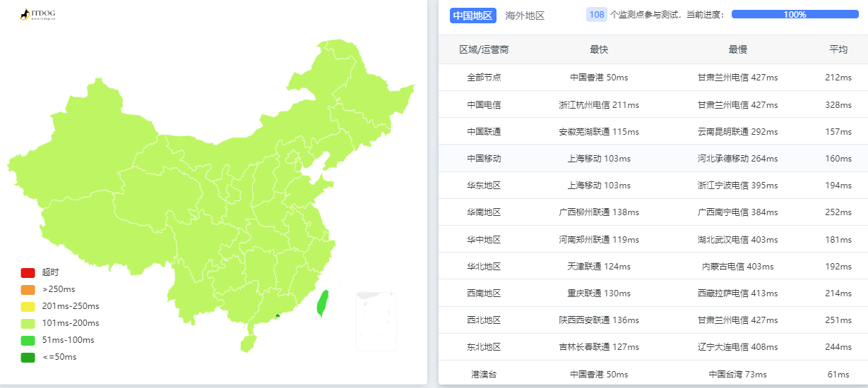Click the 51ms-100ms legend swatch
Viewport: 868px width, 388px height.
28,340
